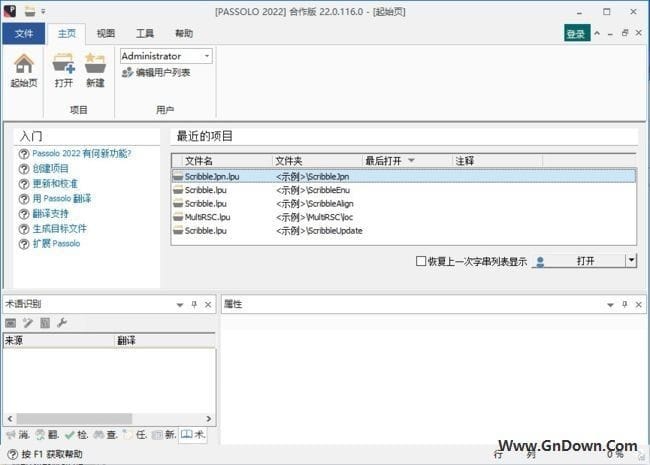Screen dimensions: 650x465
Task: Click the 打开 button below project list
Action: pos(579,261)
